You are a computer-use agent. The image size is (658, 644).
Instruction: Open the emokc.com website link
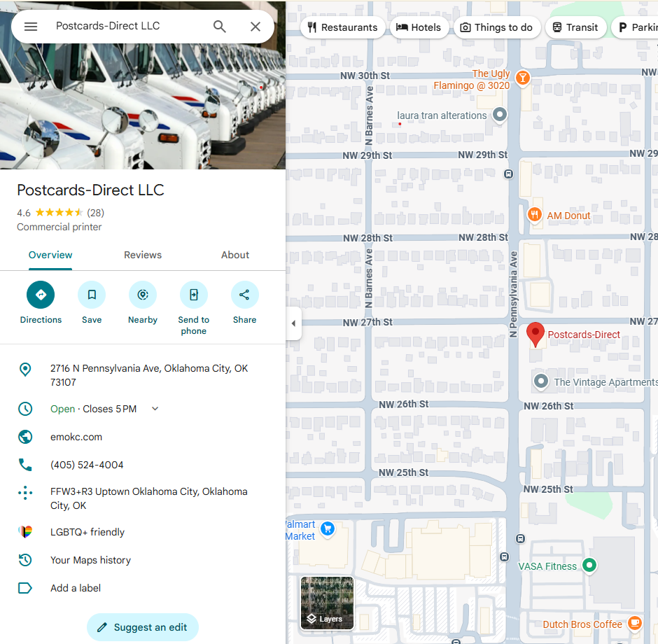click(x=76, y=437)
